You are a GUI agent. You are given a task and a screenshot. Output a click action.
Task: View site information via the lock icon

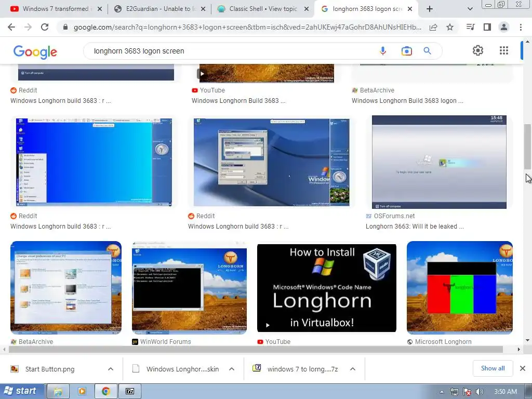pos(65,27)
